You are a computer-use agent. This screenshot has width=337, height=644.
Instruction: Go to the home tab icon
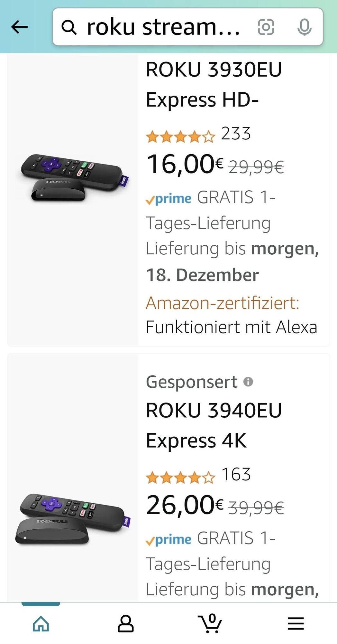pyautogui.click(x=41, y=624)
